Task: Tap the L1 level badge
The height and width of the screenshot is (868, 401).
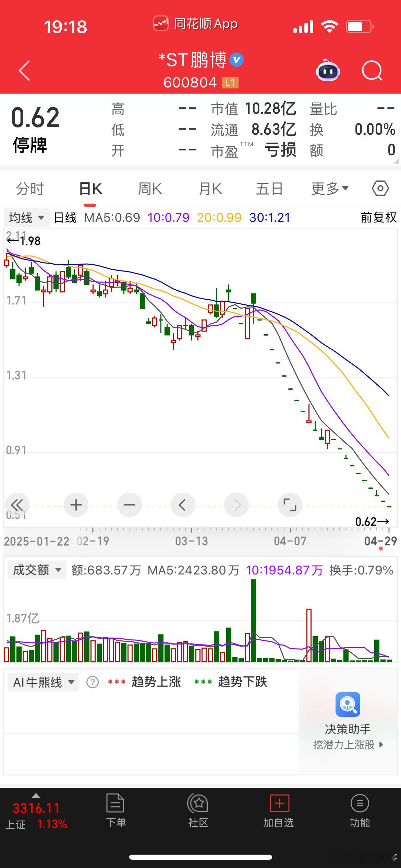Action: tap(230, 83)
